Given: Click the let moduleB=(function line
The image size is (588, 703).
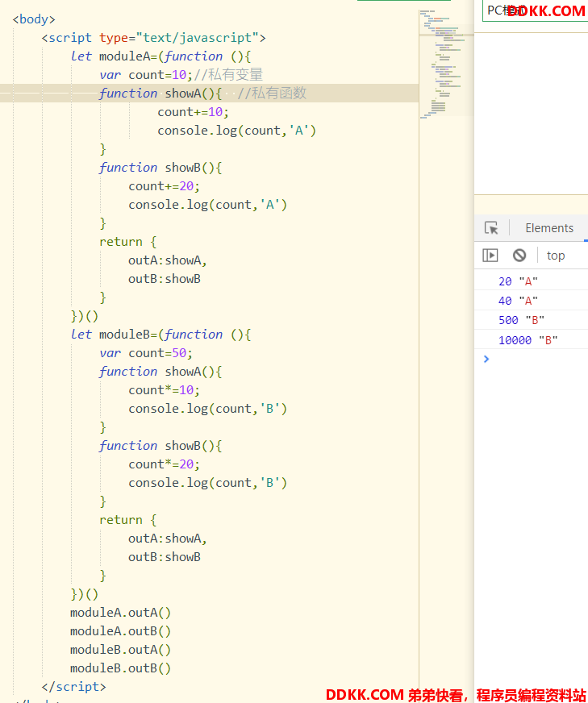Looking at the screenshot, I should tap(161, 335).
